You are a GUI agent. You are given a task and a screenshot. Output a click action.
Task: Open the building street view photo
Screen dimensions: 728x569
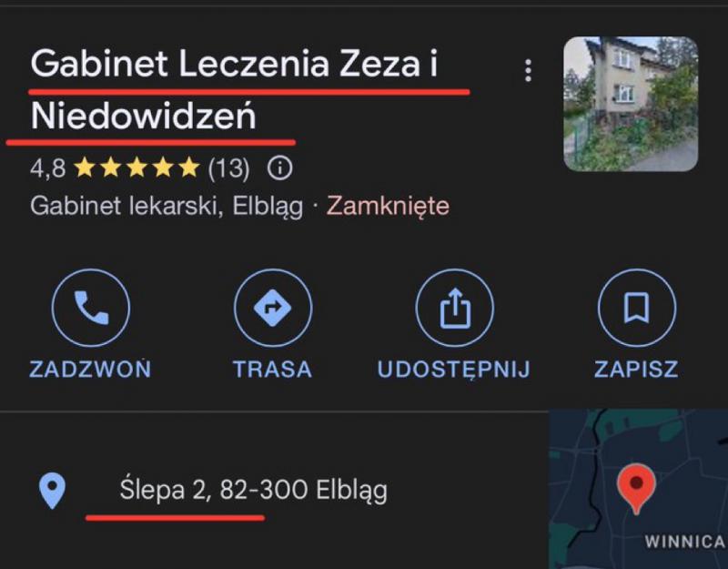point(631,104)
